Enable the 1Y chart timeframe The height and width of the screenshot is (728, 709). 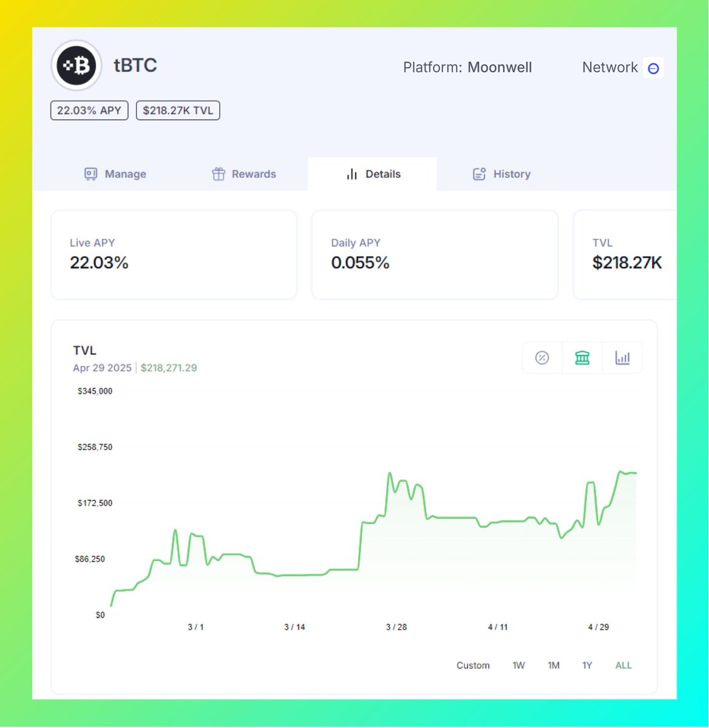coord(587,665)
